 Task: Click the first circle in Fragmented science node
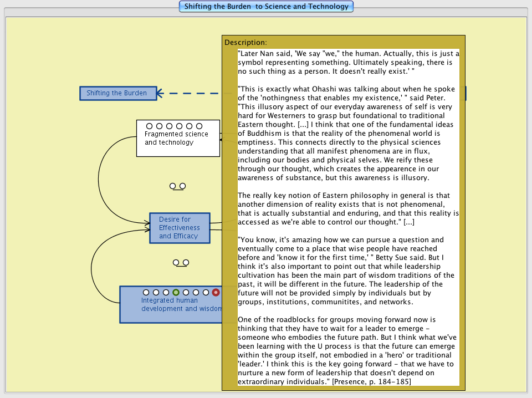149,126
